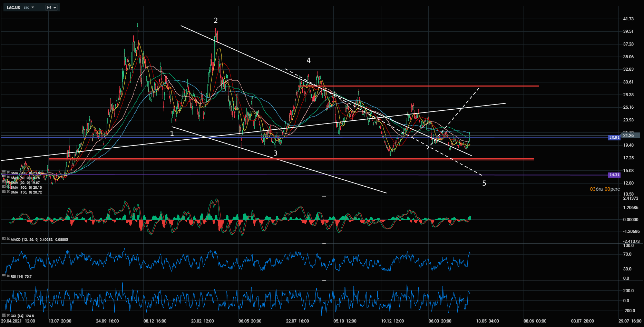Click the resize handle above RSI panel
The height and width of the screenshot is (327, 644).
coord(324,244)
